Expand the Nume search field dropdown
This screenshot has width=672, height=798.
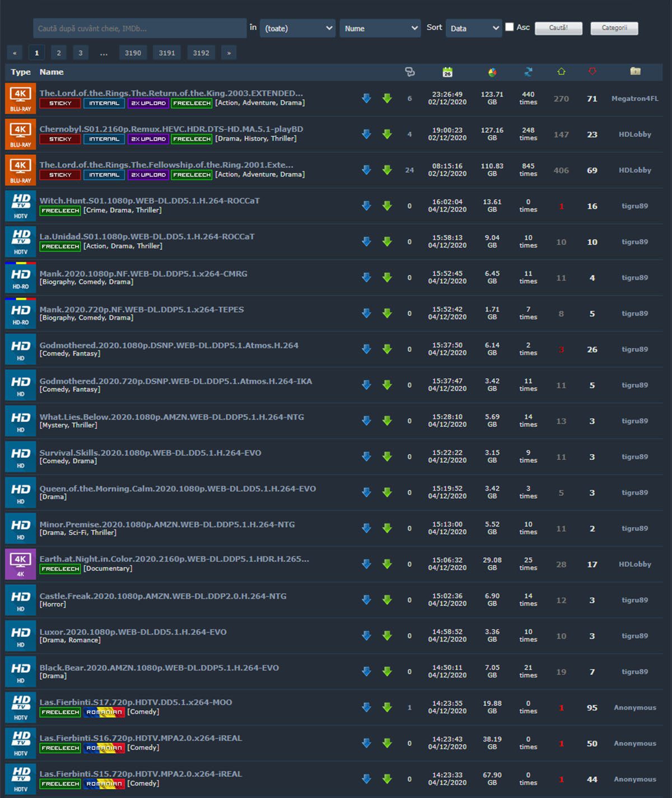point(380,28)
